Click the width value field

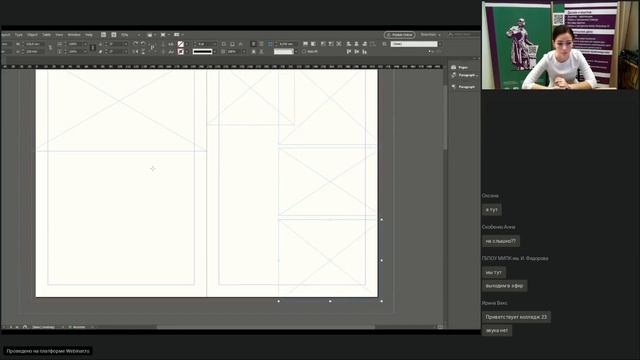35,44
